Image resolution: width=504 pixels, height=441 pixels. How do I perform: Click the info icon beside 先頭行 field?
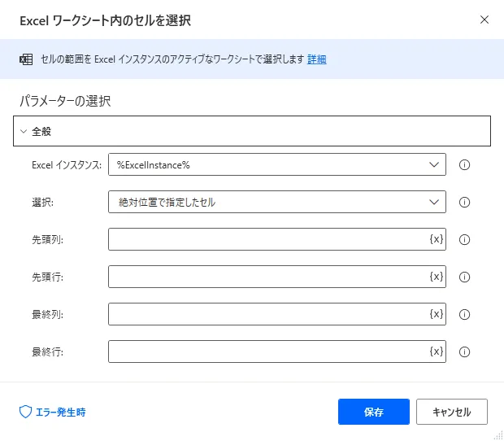pyautogui.click(x=465, y=277)
